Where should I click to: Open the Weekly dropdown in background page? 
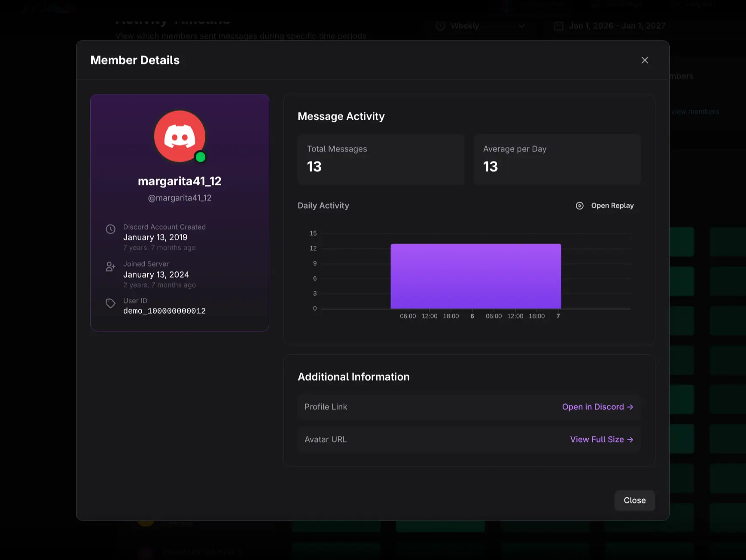coord(480,26)
